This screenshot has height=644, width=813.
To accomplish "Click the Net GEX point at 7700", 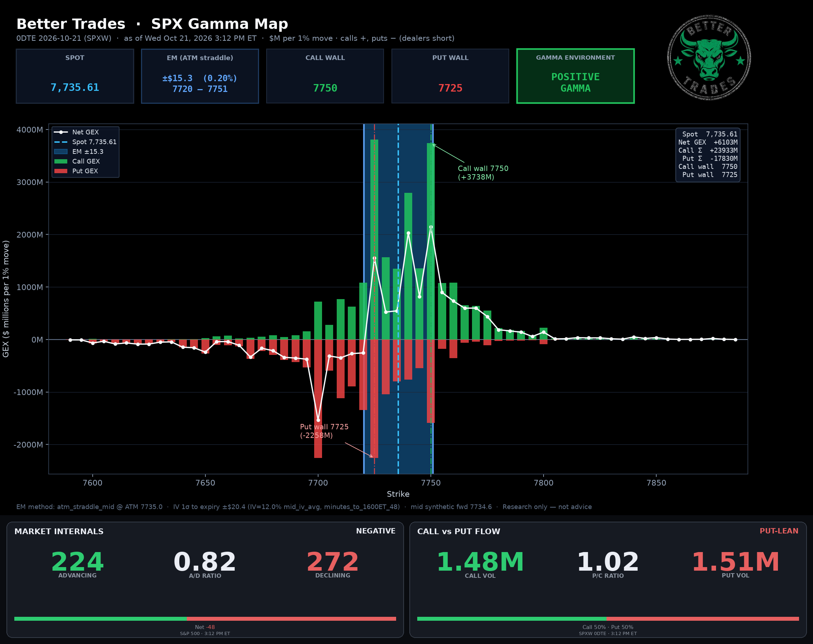I will coord(318,420).
